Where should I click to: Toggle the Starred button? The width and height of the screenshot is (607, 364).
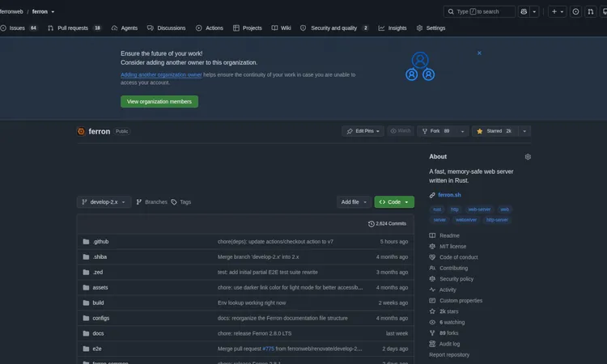pyautogui.click(x=495, y=131)
